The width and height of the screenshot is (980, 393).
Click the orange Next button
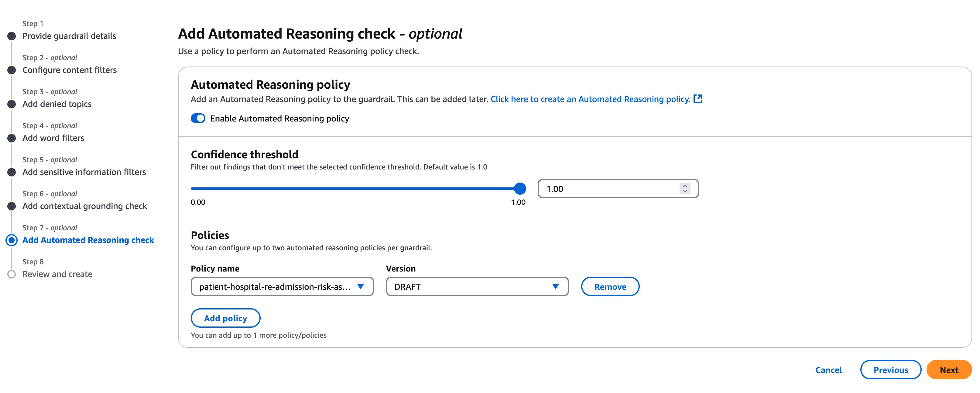coord(949,370)
